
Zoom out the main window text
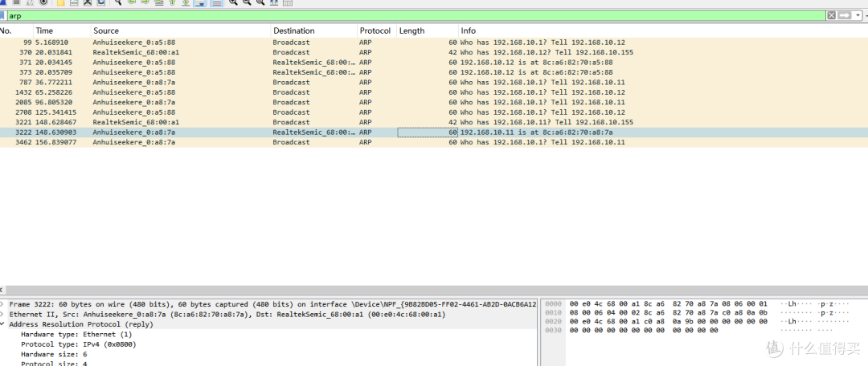click(x=247, y=2)
